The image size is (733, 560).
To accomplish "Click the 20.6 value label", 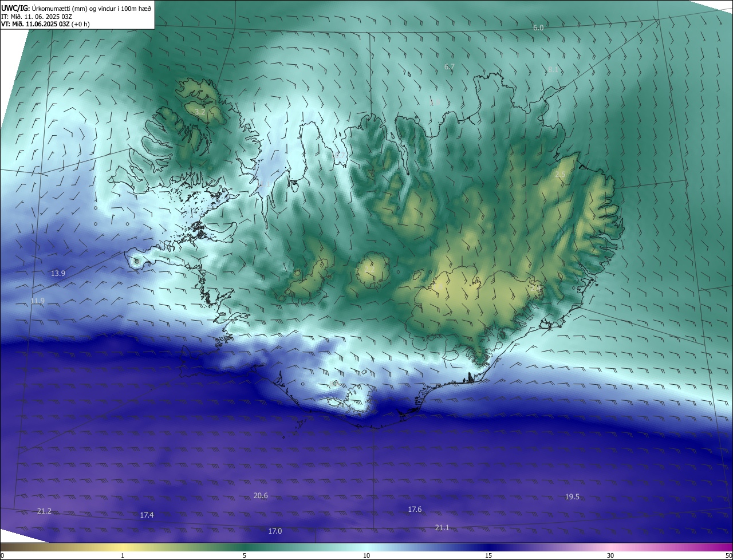I will tap(261, 496).
